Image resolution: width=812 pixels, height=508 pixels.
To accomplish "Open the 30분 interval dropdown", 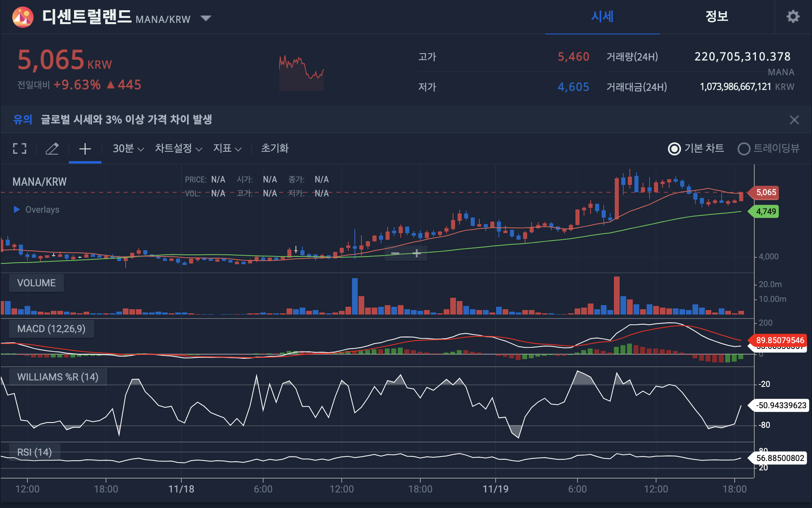I will (128, 148).
